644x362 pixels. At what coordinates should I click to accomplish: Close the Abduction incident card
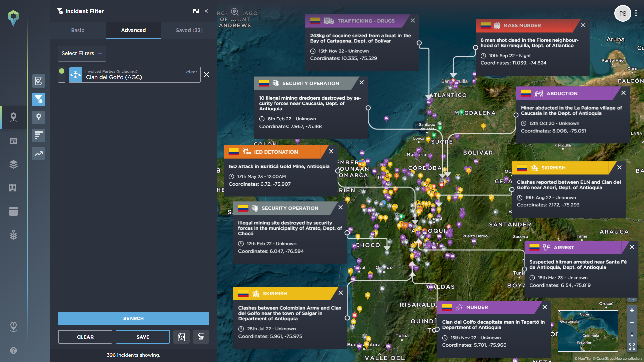tap(623, 93)
